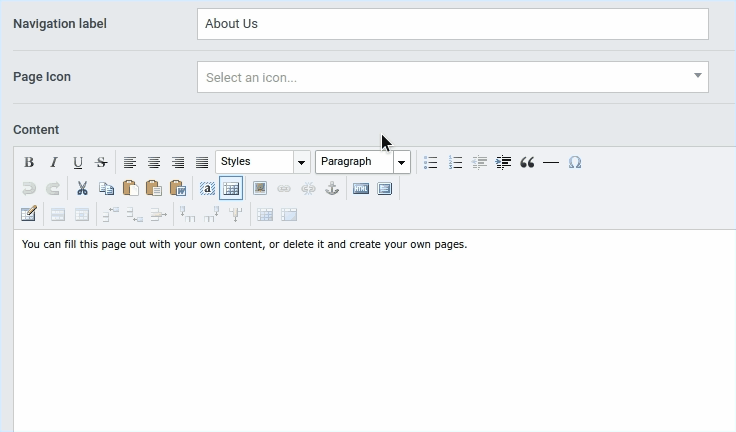Apply strikethrough to text
This screenshot has width=736, height=432.
pos(101,162)
